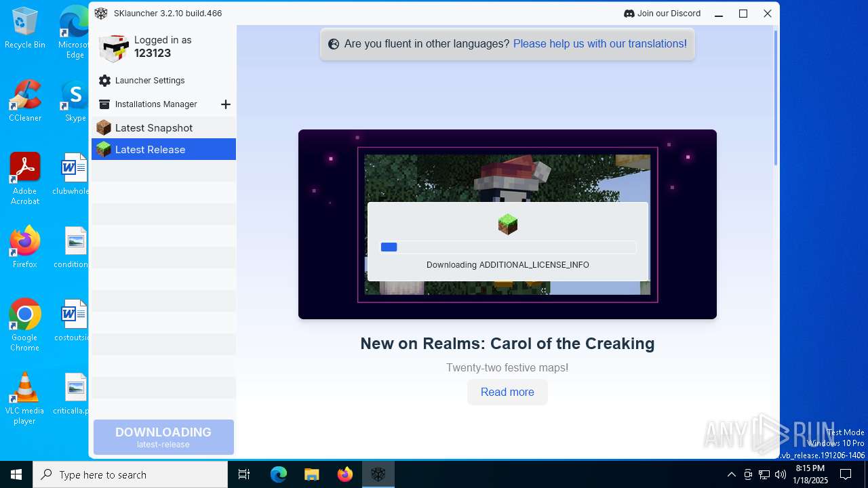Click New on Realms: Carol of the Creaking headline

pos(507,344)
